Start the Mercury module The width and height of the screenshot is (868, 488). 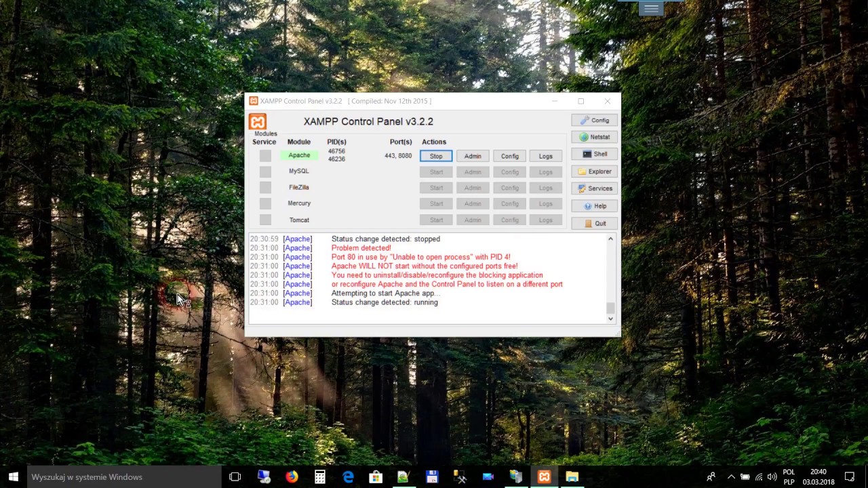436,204
